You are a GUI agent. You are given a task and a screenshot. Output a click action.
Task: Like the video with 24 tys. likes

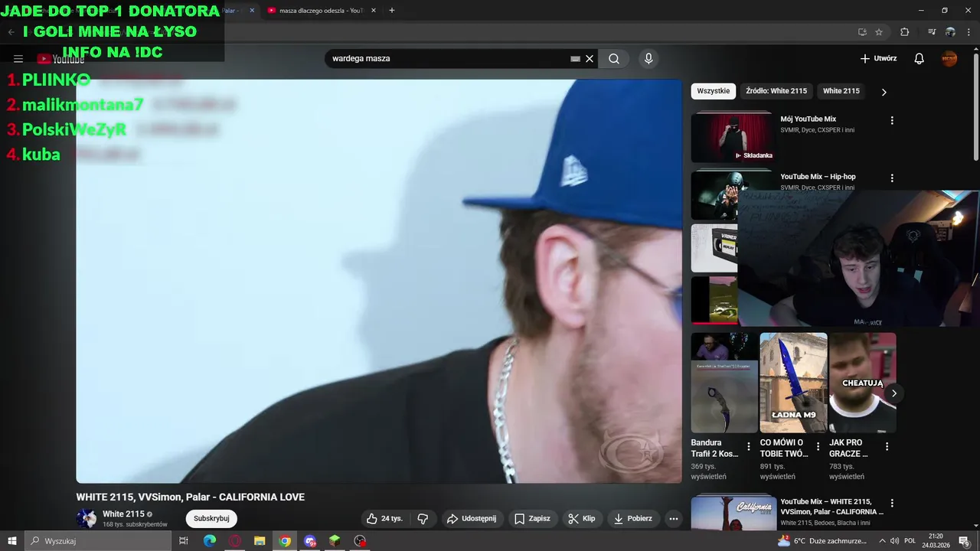[x=384, y=518]
